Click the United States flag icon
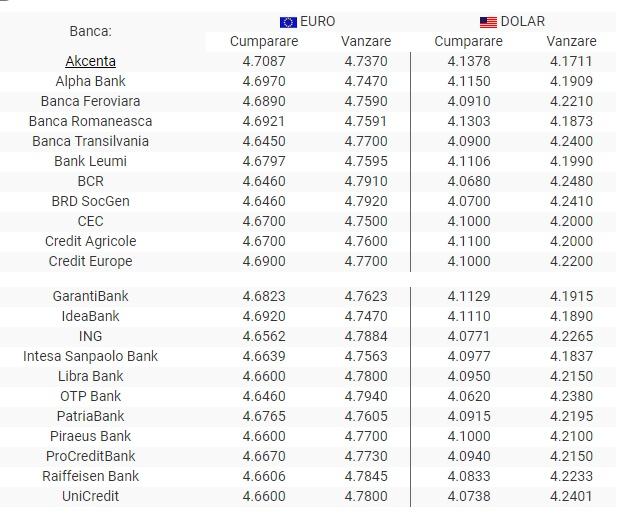Viewport: 629px width, 527px height. 488,21
